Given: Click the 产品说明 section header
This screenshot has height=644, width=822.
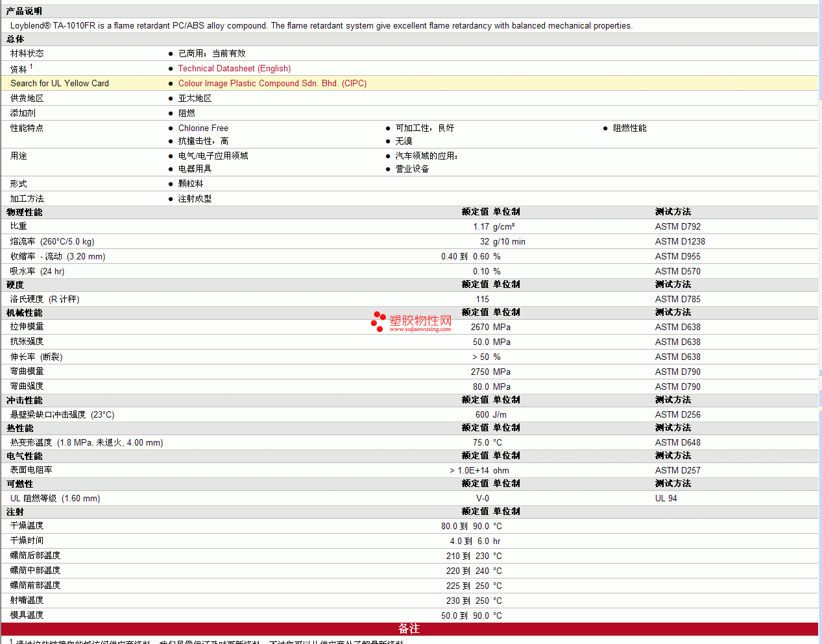Looking at the screenshot, I should click(x=24, y=11).
